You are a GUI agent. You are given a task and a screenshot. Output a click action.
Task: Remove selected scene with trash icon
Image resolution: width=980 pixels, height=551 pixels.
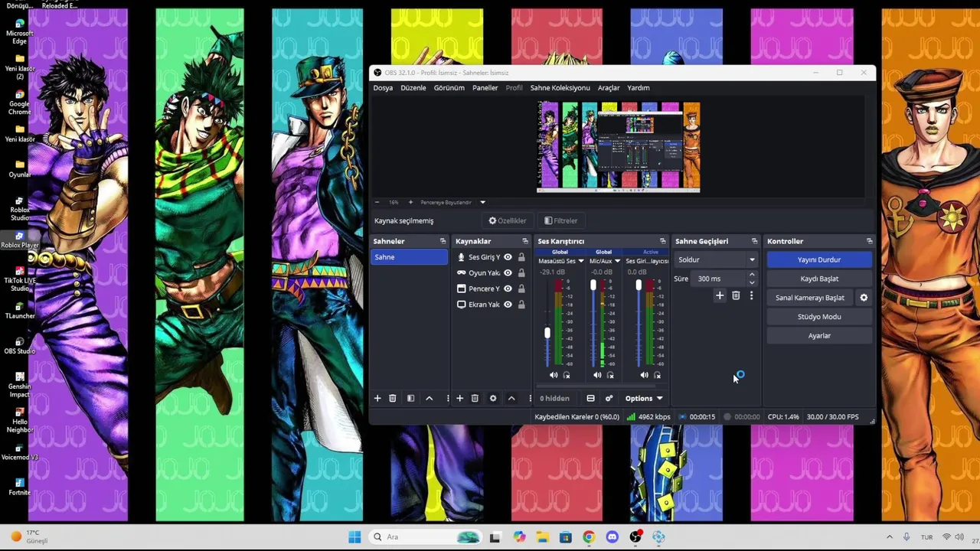[392, 398]
